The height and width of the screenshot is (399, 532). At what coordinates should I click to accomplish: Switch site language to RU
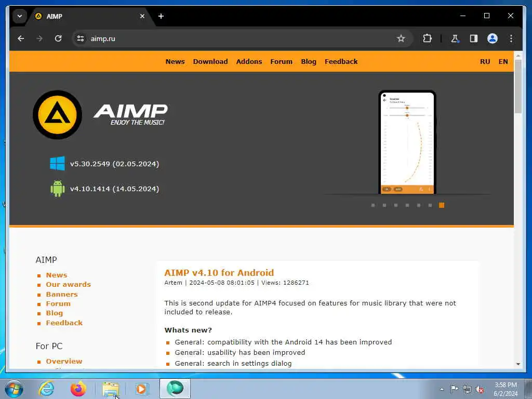[x=485, y=61]
